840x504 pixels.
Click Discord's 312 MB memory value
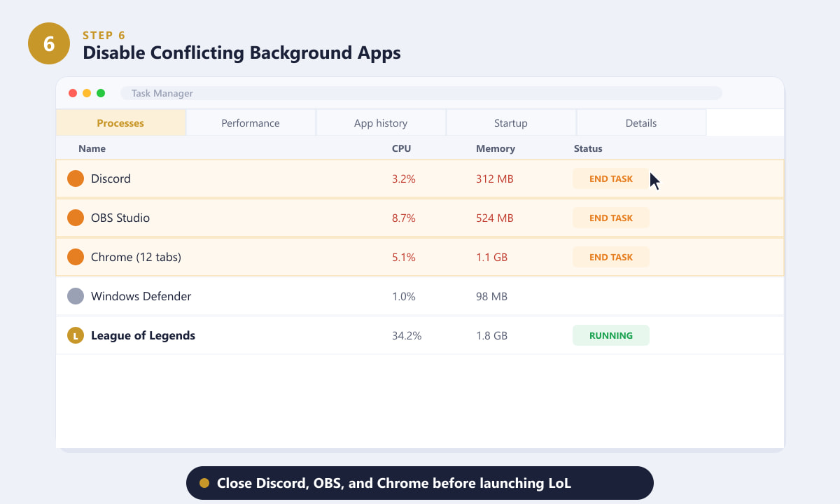click(495, 178)
